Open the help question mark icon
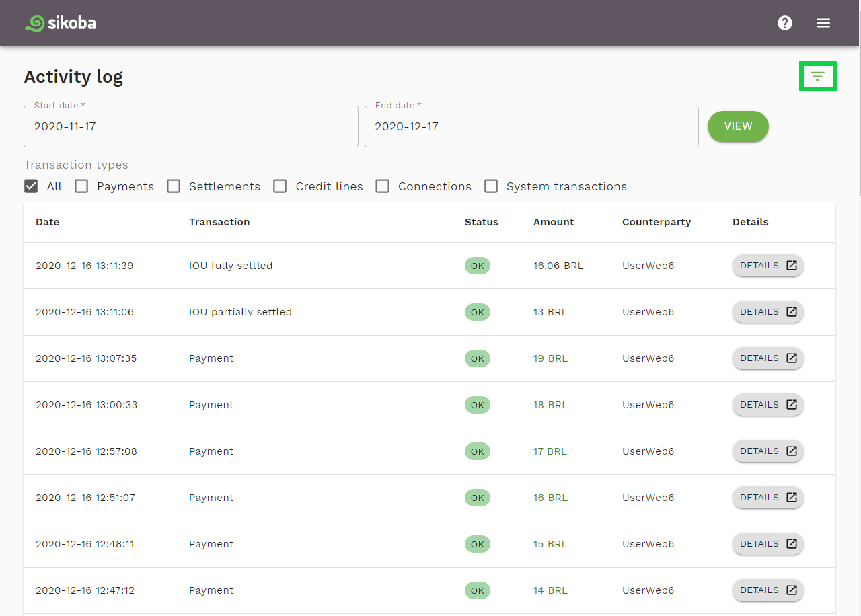This screenshot has width=861, height=616. click(x=785, y=23)
